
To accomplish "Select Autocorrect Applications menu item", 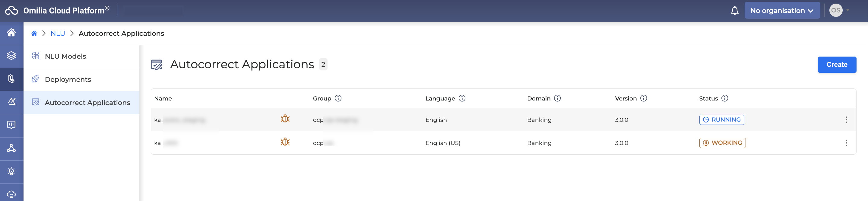I will point(81,103).
